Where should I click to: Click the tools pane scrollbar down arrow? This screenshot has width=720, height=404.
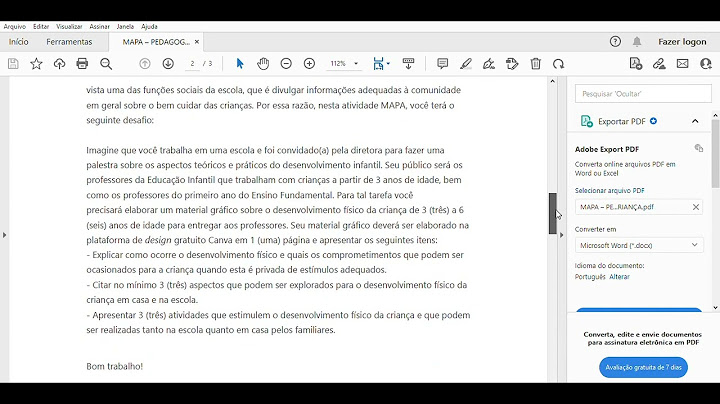[x=715, y=308]
